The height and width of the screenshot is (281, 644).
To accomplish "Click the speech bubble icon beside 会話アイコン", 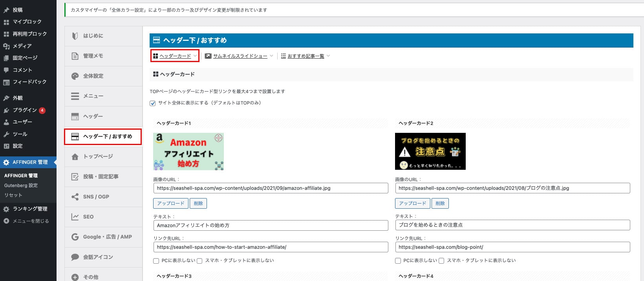I will click(75, 257).
